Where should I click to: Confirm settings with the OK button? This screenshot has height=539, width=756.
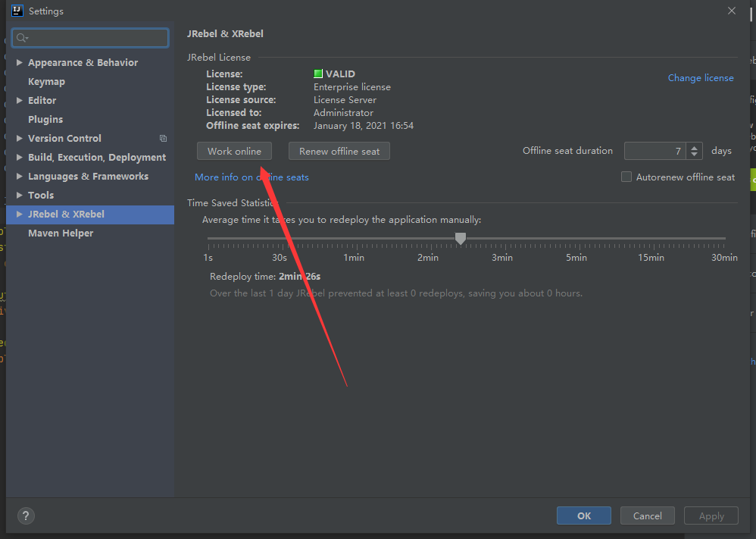(584, 515)
